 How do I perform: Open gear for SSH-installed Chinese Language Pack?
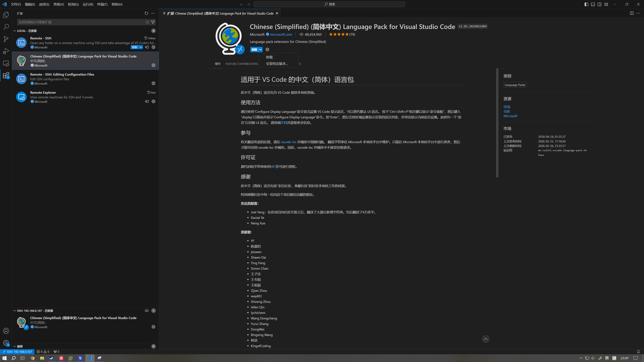point(153,327)
